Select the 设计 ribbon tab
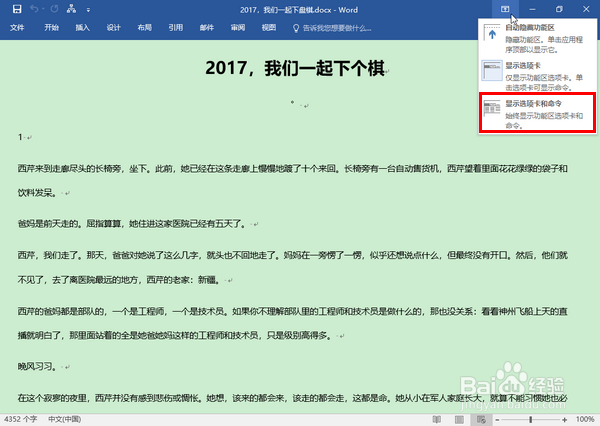 [x=113, y=28]
